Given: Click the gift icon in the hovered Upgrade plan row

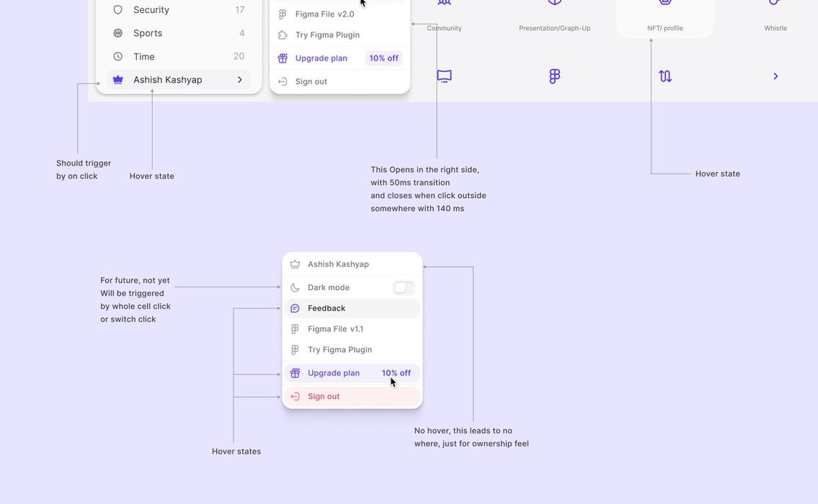Looking at the screenshot, I should (295, 373).
